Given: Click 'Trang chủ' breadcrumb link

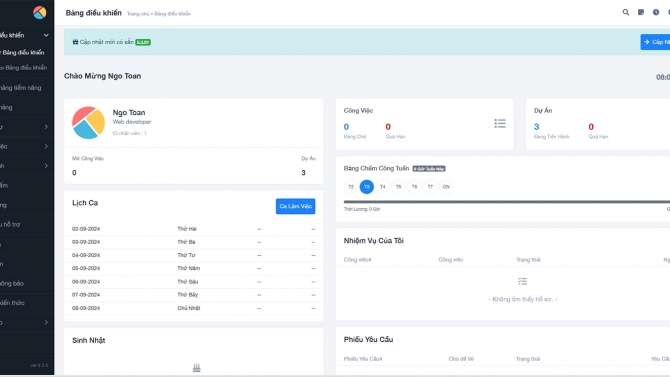Looking at the screenshot, I should 138,14.
